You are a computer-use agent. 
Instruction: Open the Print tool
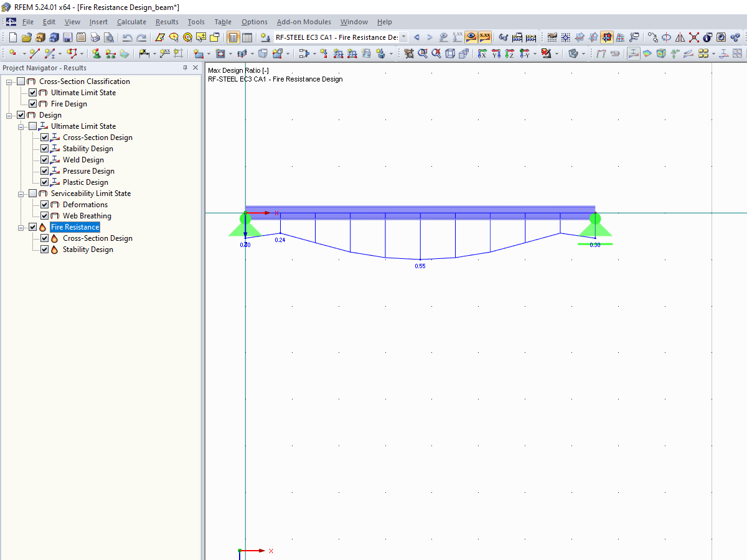95,37
